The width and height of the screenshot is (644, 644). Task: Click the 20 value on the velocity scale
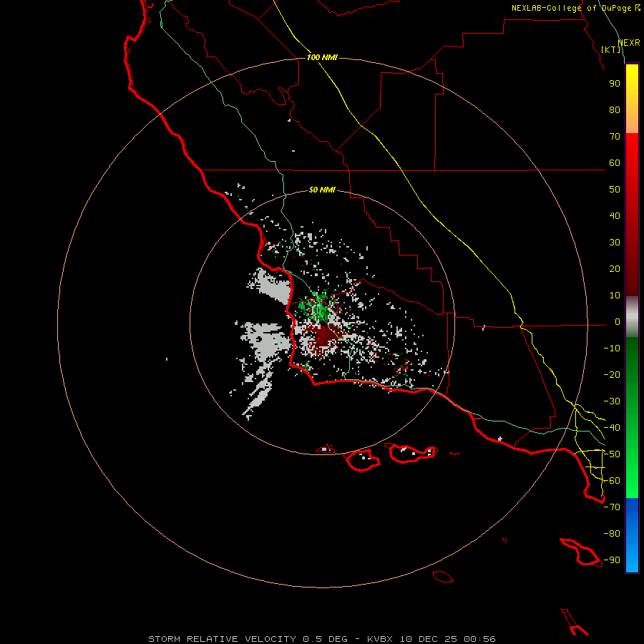click(615, 269)
